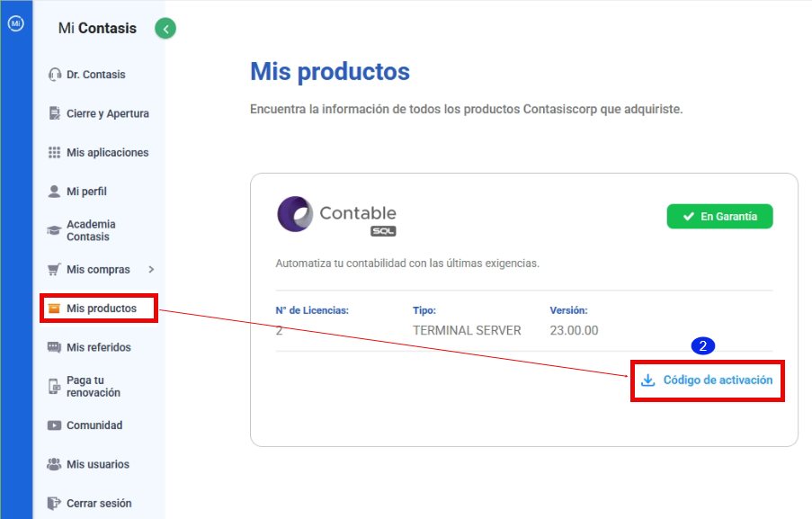812x519 pixels.
Task: Click the Contable product name text
Action: [x=358, y=213]
